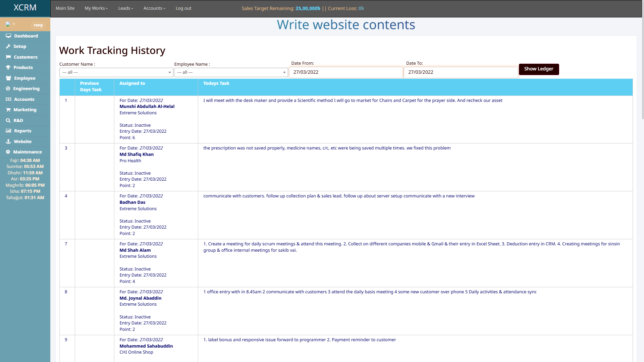This screenshot has height=362, width=644.
Task: Click the R&D search icon
Action: (8, 120)
